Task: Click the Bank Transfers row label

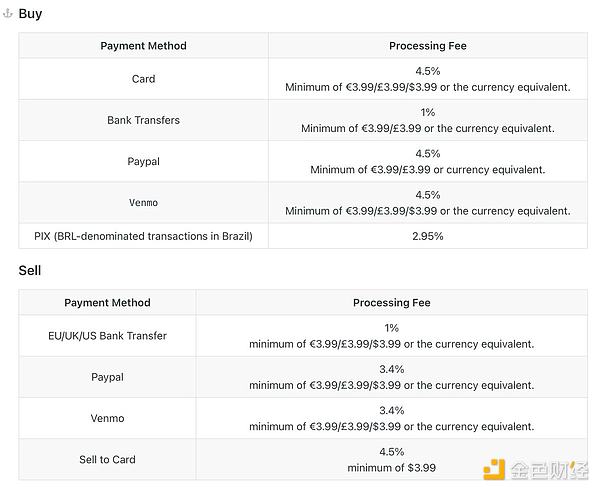Action: 143,120
